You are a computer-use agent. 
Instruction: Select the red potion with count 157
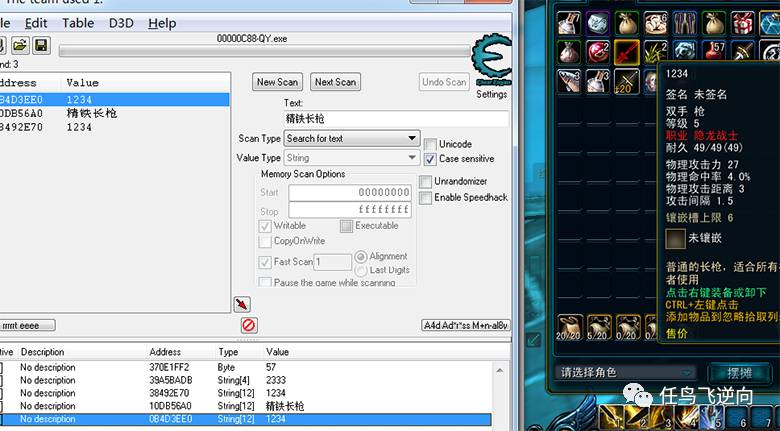714,52
